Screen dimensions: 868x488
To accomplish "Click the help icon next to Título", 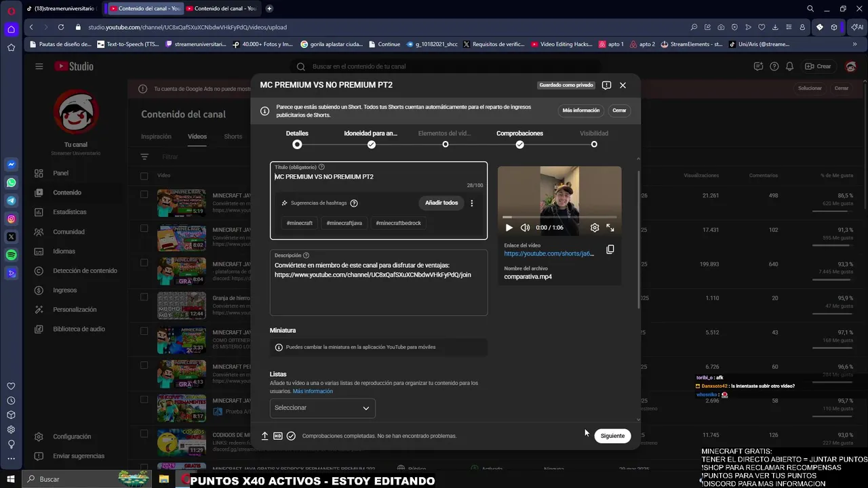I will (321, 167).
